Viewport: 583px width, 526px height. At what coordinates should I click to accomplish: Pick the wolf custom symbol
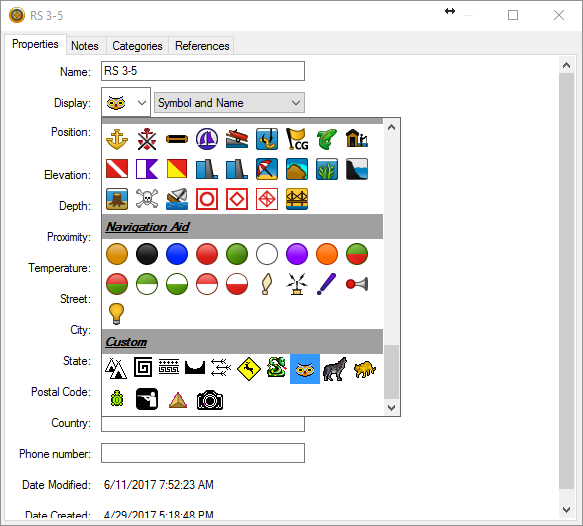click(335, 369)
